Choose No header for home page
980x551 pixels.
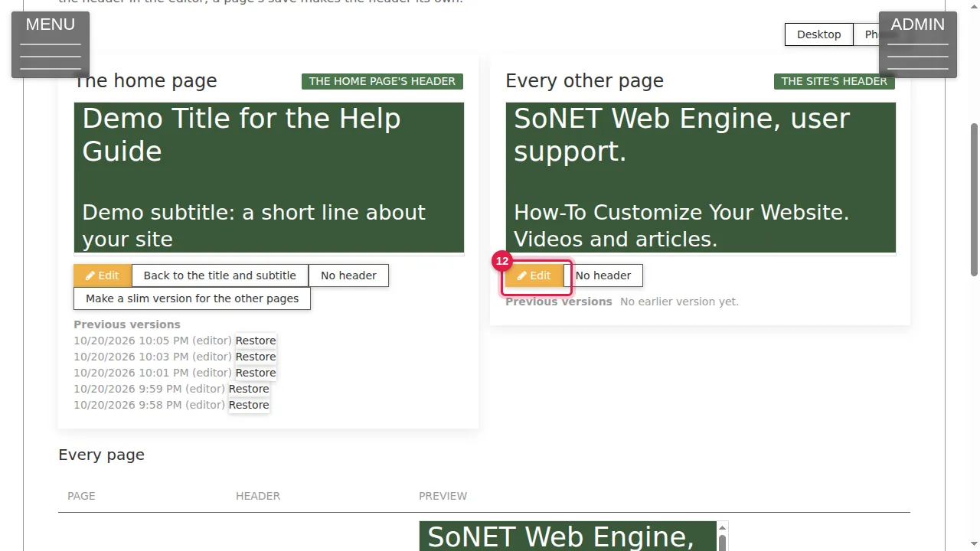[x=348, y=275]
